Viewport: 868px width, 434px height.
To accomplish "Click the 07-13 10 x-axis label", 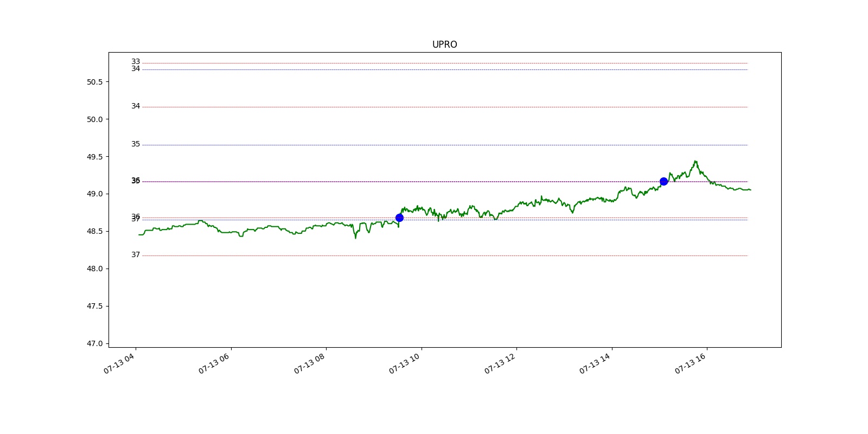I will pyautogui.click(x=405, y=363).
